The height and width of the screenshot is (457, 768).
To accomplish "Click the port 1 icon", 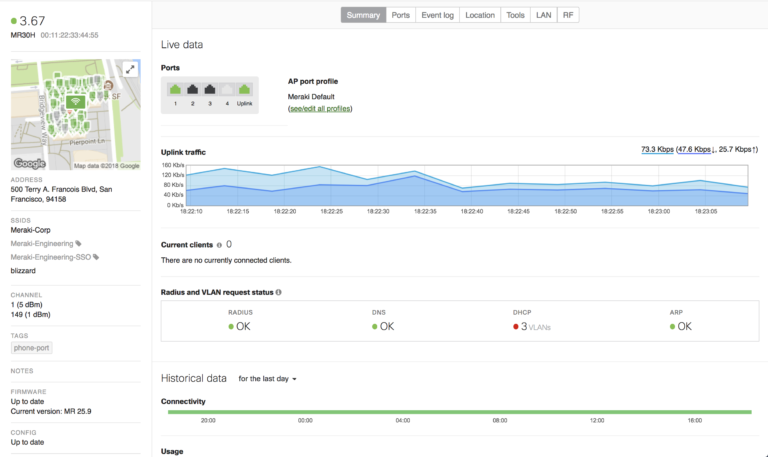I will (x=174, y=91).
